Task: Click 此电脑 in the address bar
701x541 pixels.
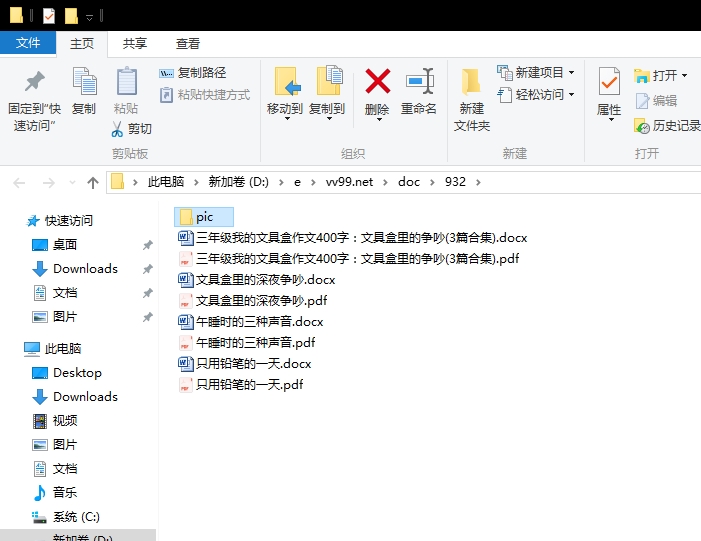Action: coord(166,182)
